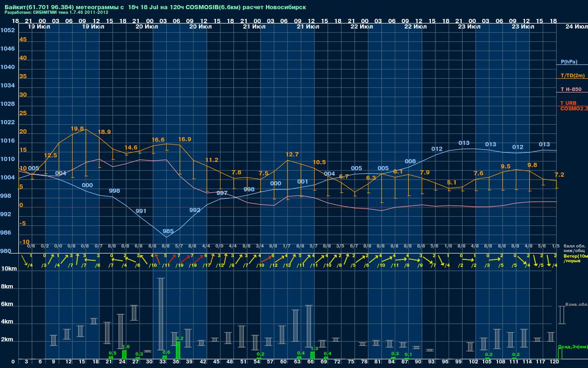Screen dimensions: 588x368
Task: Click the 24 Июл date label
Action: coord(576,27)
